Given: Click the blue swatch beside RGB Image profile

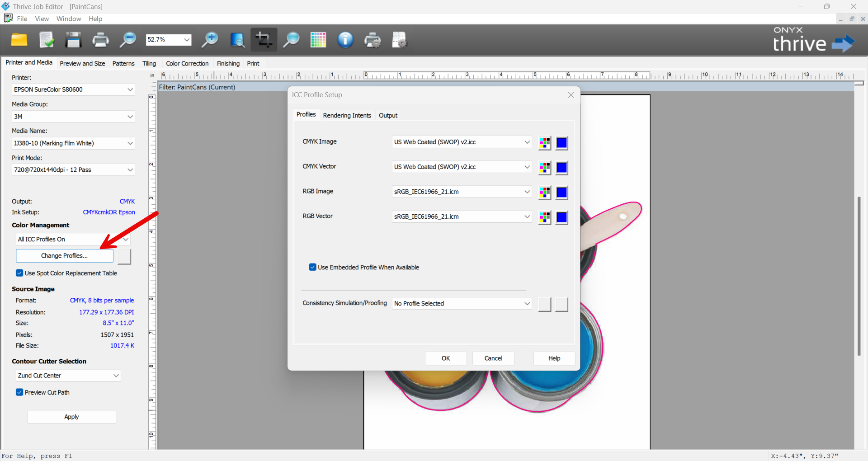Looking at the screenshot, I should pos(561,192).
